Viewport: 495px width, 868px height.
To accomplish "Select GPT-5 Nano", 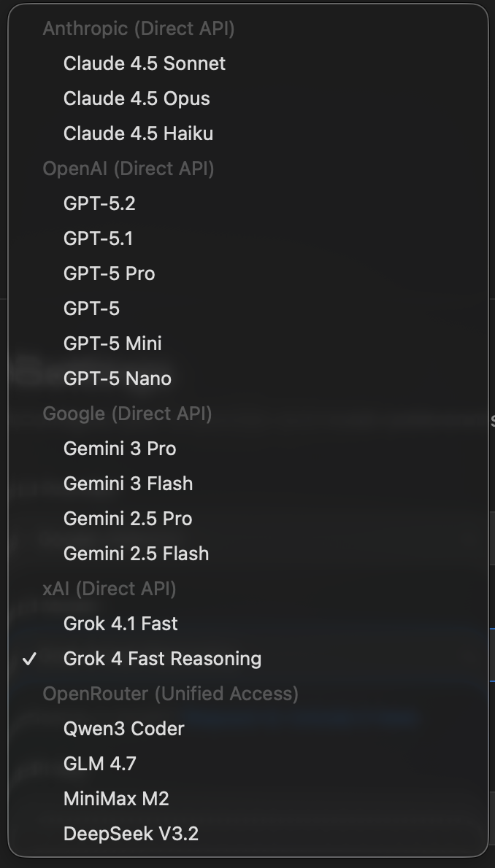I will pos(118,379).
